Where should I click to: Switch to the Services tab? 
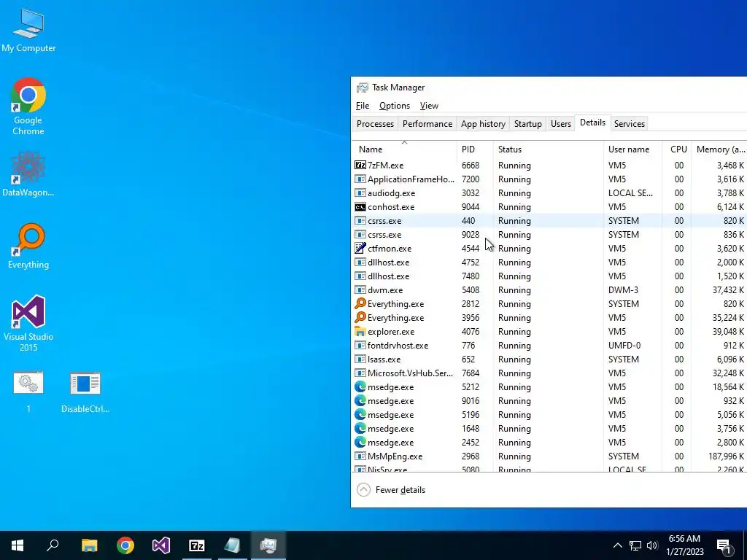[630, 124]
